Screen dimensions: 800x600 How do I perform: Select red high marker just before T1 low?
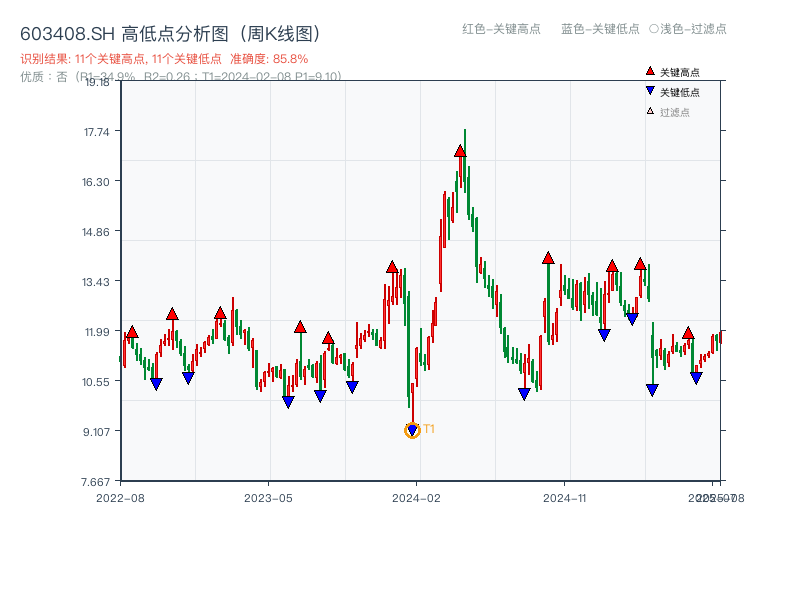coord(392,267)
